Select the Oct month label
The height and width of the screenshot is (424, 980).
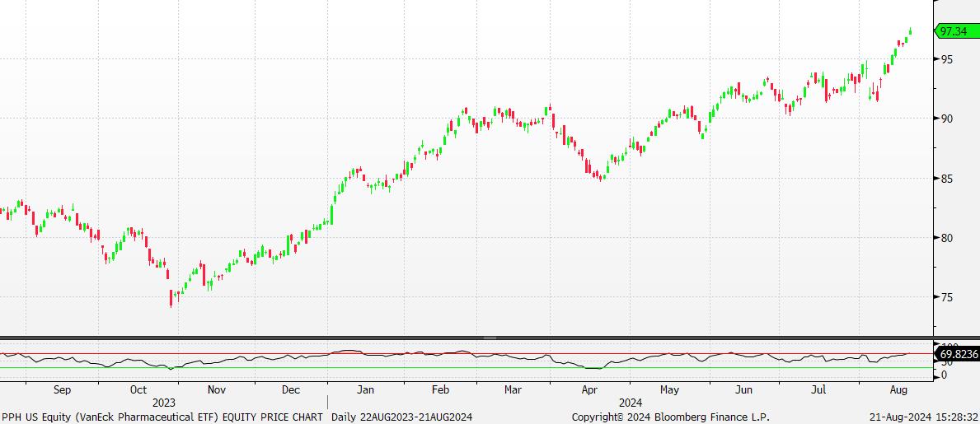click(138, 390)
